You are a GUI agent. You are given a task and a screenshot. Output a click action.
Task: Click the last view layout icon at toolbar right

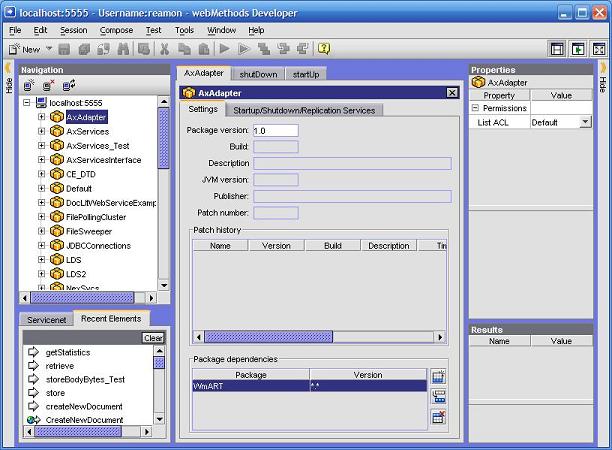click(x=599, y=50)
